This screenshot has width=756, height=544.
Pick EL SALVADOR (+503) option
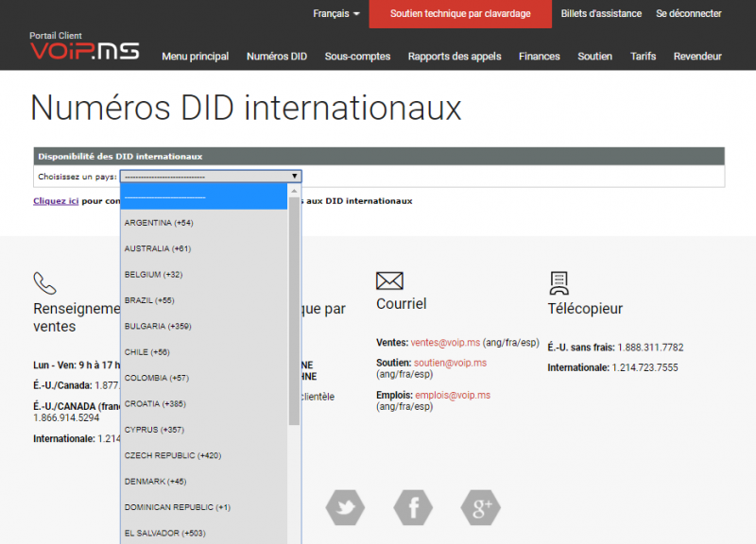[204, 533]
